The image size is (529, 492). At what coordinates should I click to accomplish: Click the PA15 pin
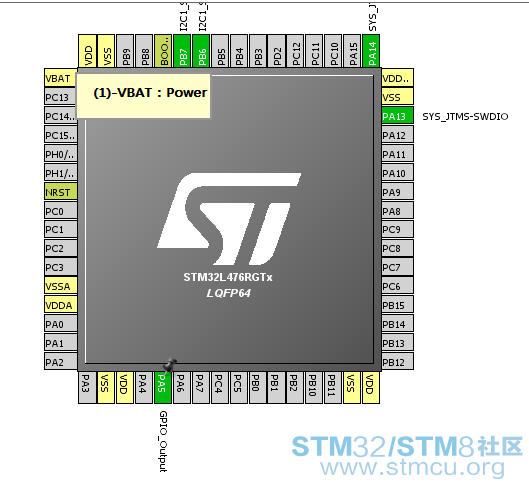point(352,51)
